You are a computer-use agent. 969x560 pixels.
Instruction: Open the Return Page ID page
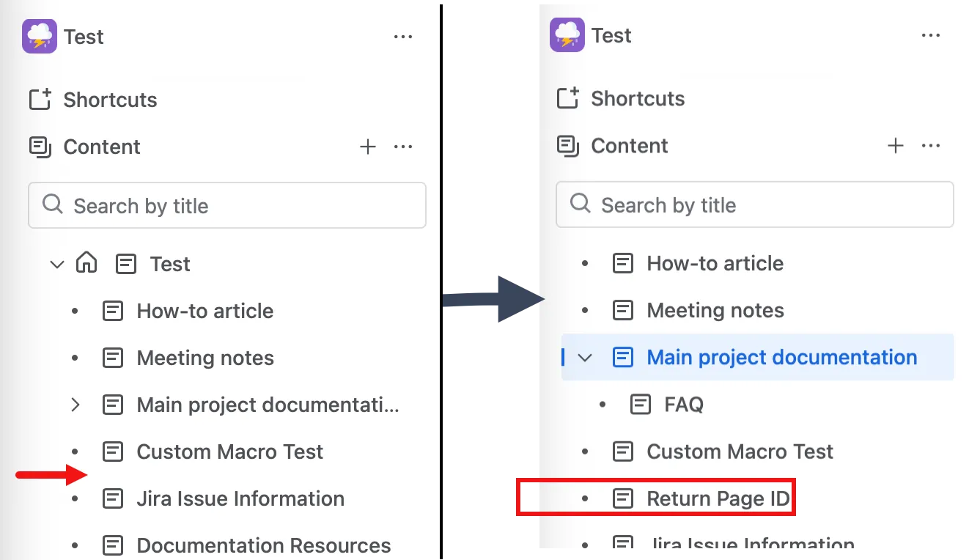719,499
